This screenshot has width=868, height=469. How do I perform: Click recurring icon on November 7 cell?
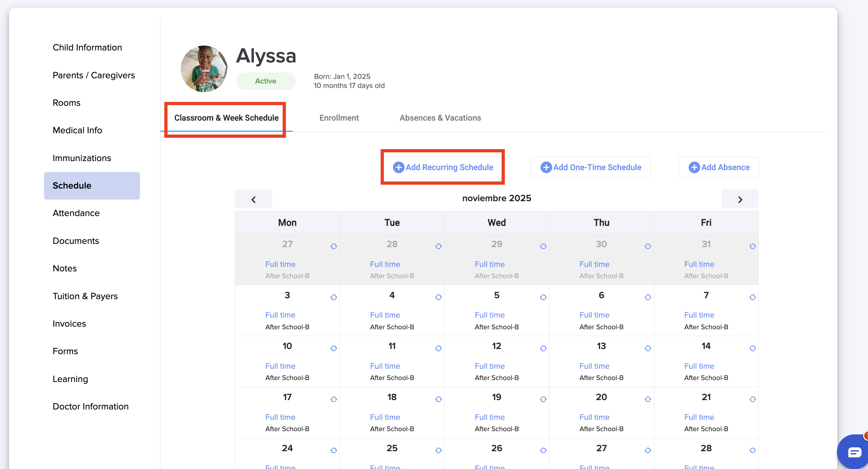[x=752, y=297]
